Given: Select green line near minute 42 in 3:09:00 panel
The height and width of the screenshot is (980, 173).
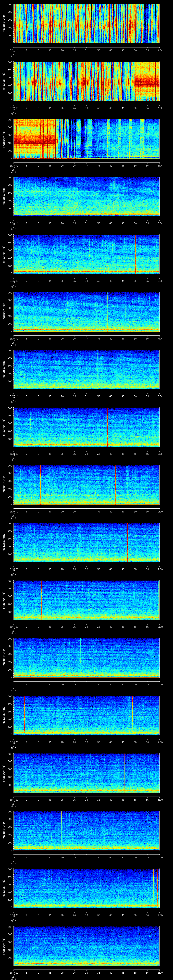Looking at the screenshot, I should [115, 485].
